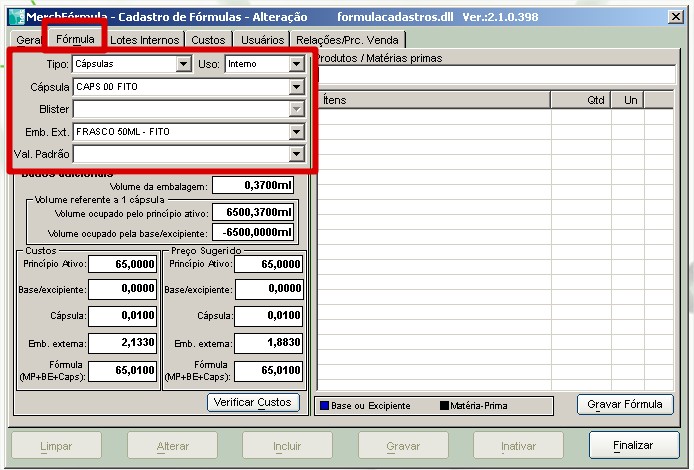
Task: Open the Relações/Prc. Venda tab
Action: [345, 40]
